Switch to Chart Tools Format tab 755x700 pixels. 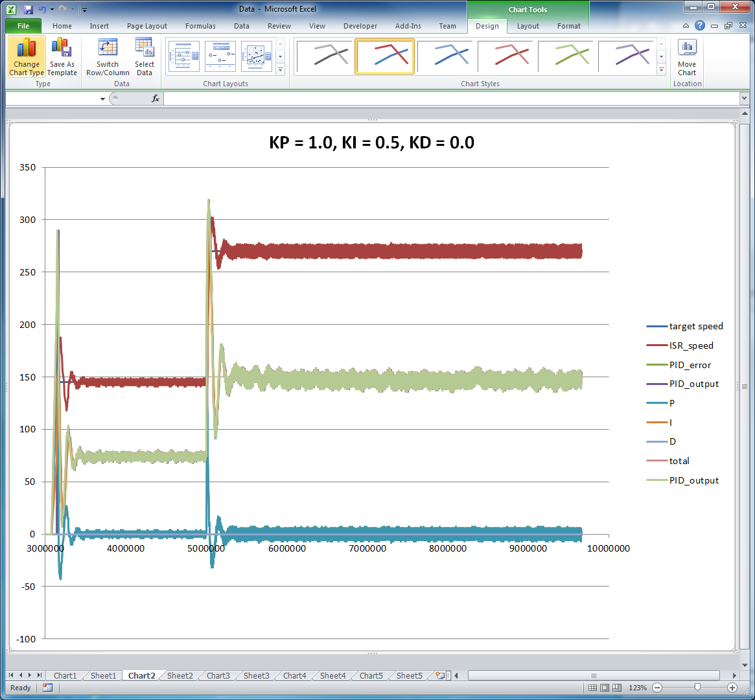568,26
